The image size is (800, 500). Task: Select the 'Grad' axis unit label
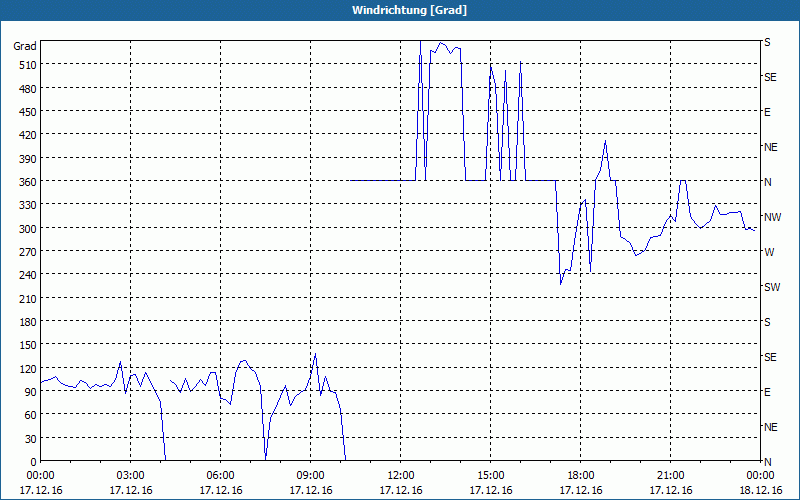(25, 46)
